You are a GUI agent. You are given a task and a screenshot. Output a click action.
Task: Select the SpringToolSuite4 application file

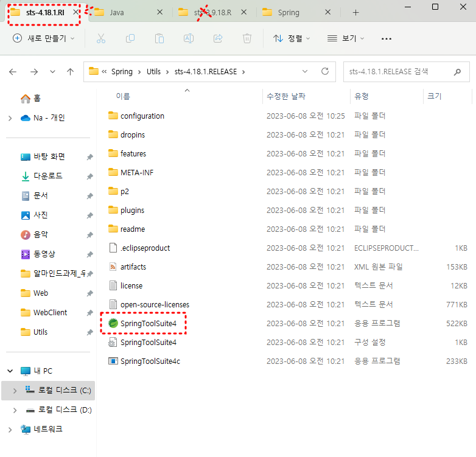point(148,324)
